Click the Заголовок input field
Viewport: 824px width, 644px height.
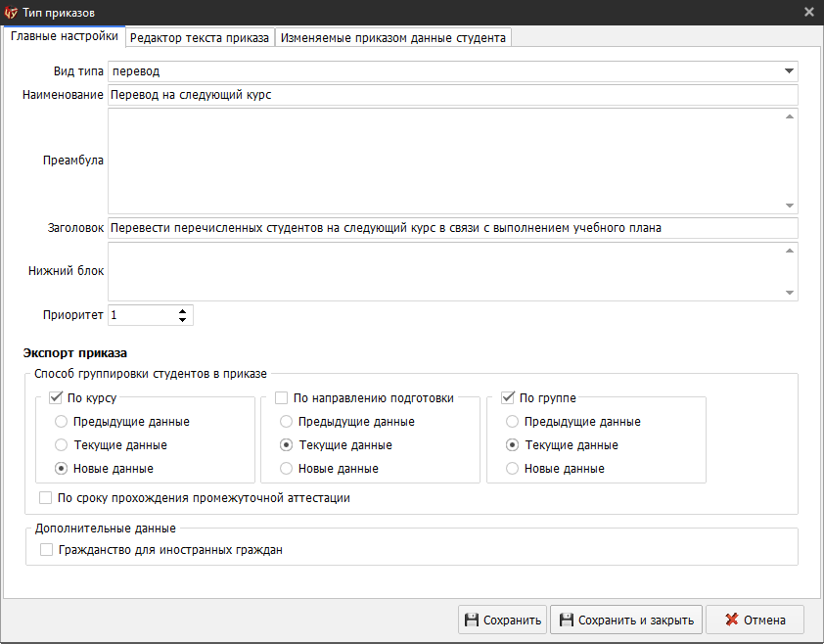[452, 228]
